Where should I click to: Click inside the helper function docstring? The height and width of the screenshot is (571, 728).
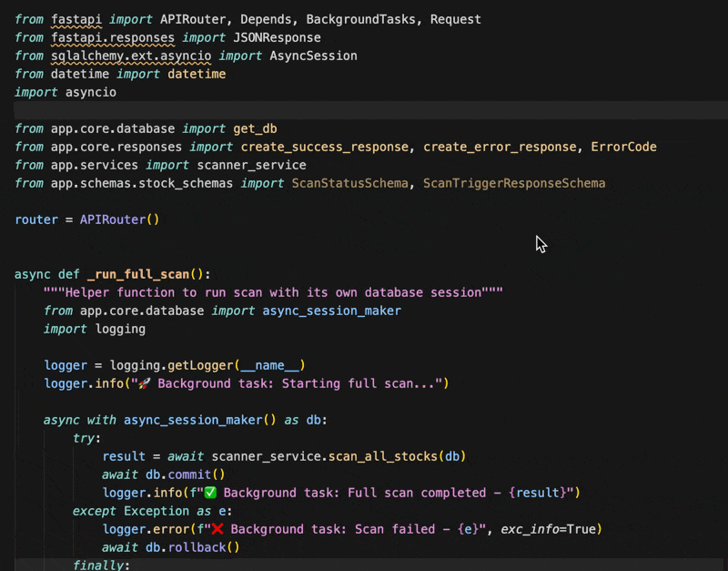click(x=273, y=292)
